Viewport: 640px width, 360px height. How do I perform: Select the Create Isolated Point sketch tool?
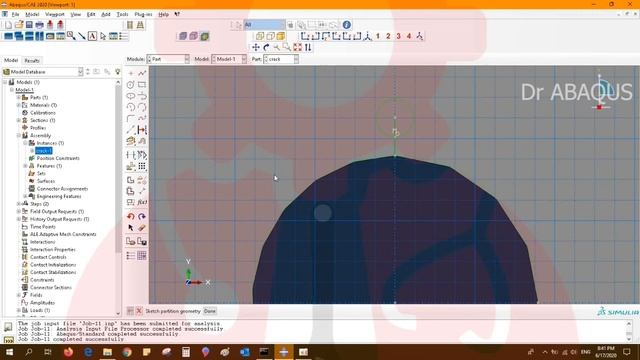(x=131, y=73)
